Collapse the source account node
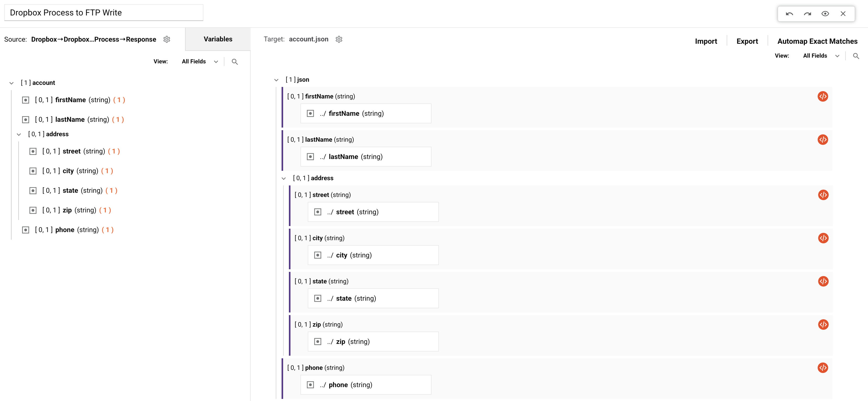 pyautogui.click(x=12, y=83)
